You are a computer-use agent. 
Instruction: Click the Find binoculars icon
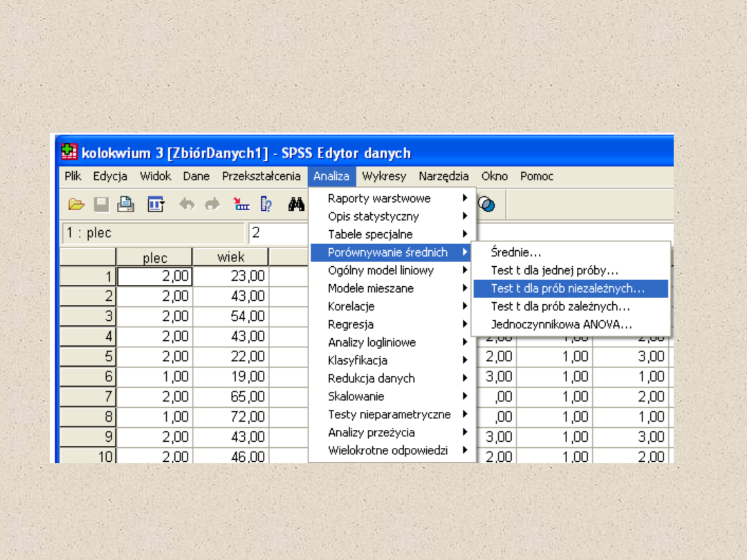(x=297, y=205)
